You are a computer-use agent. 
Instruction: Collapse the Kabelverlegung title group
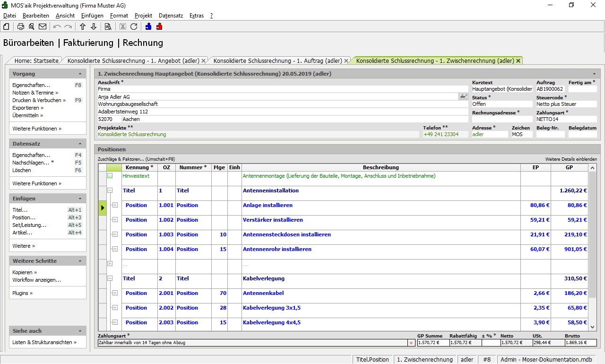(110, 278)
